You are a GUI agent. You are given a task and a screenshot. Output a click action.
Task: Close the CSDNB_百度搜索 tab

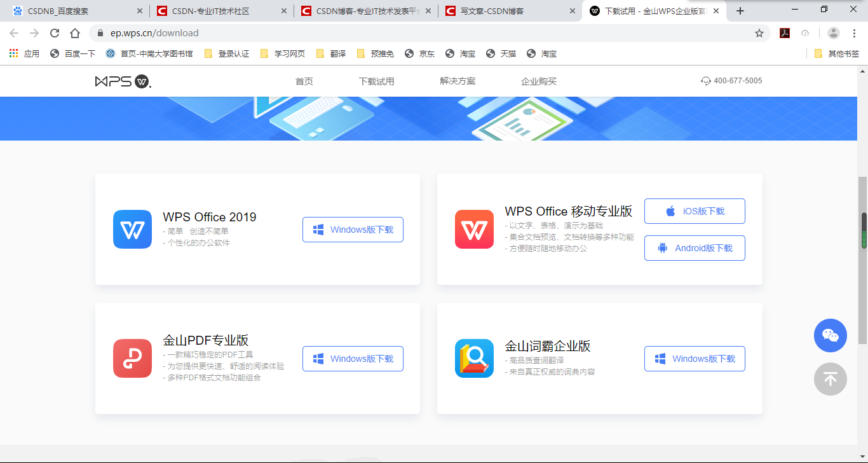[140, 11]
